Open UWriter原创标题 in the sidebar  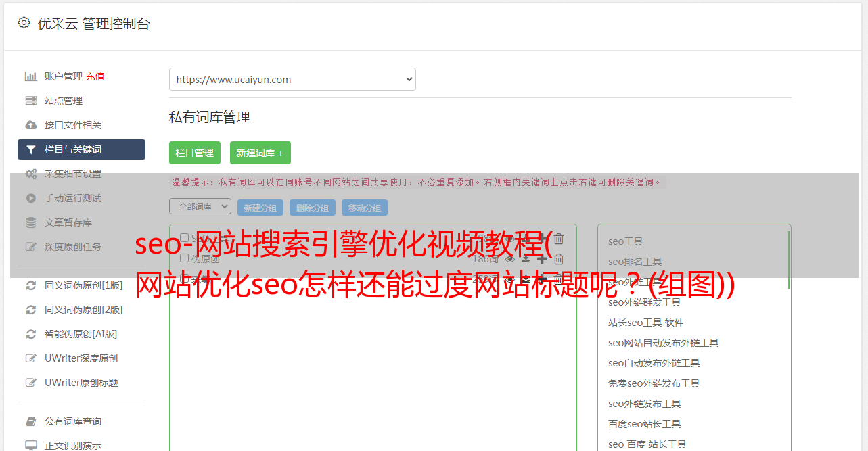click(x=81, y=383)
